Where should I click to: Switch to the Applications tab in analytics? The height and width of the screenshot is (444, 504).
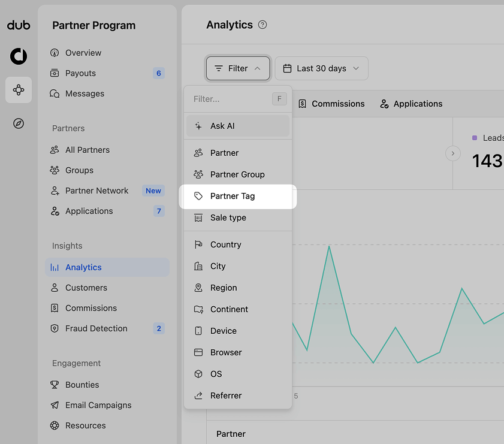click(411, 104)
